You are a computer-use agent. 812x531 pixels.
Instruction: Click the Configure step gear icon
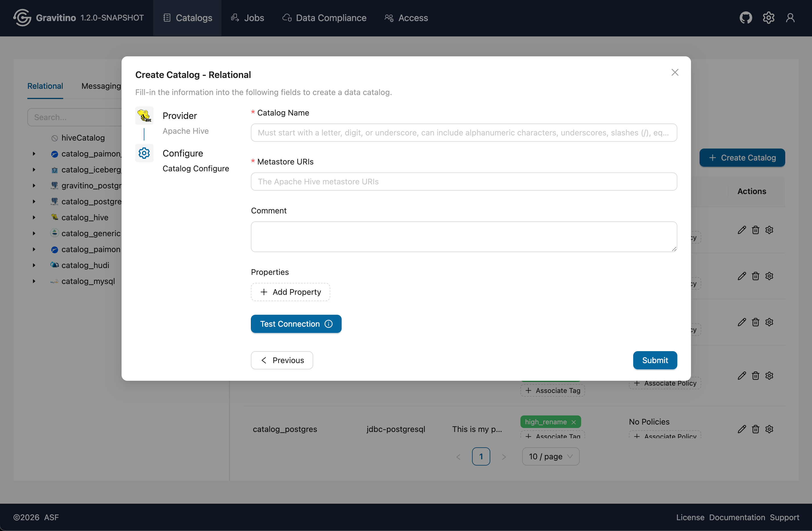pyautogui.click(x=144, y=153)
